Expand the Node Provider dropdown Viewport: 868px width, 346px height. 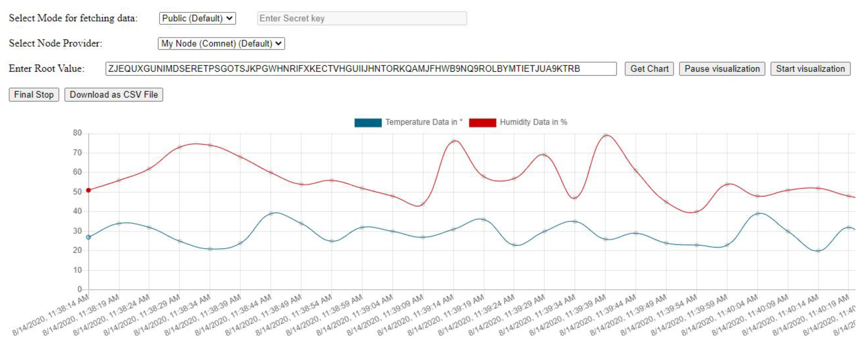[221, 44]
